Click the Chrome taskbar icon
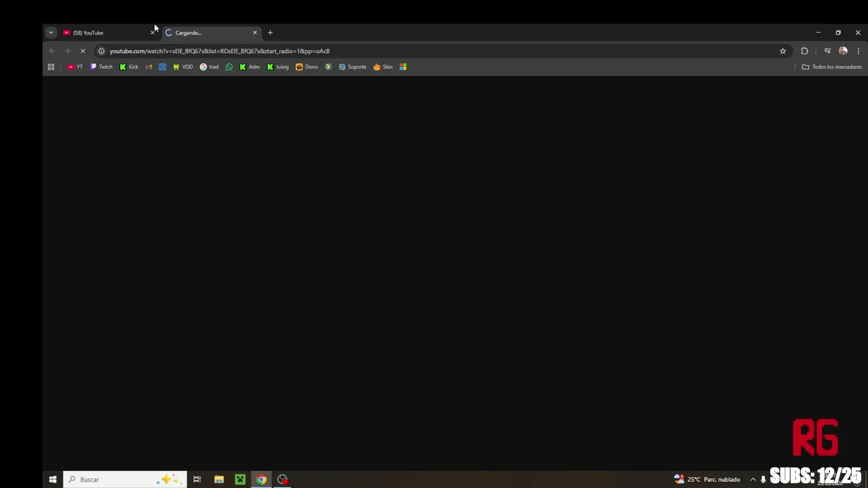 click(x=261, y=479)
